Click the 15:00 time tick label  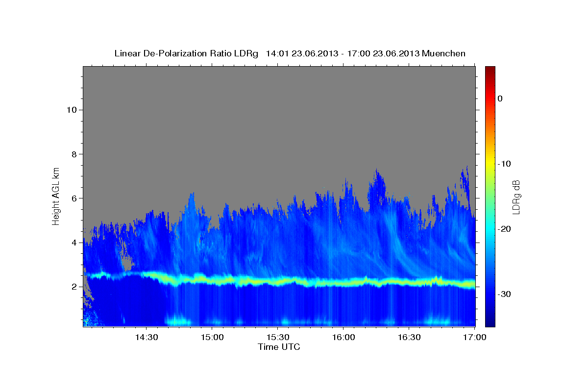coord(212,338)
